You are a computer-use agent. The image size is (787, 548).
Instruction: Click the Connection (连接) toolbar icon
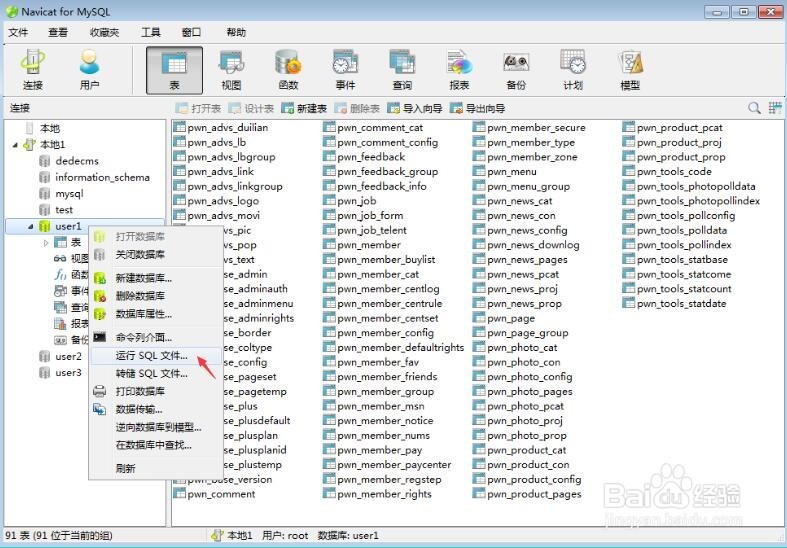33,70
